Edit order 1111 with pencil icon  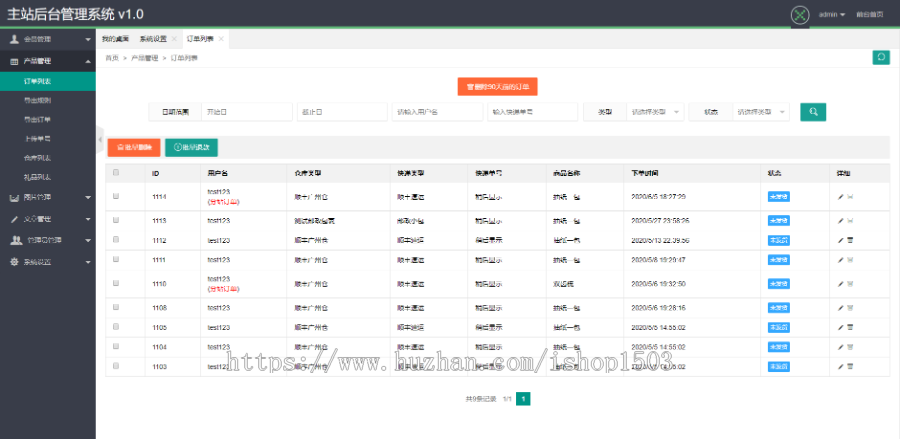pos(840,260)
